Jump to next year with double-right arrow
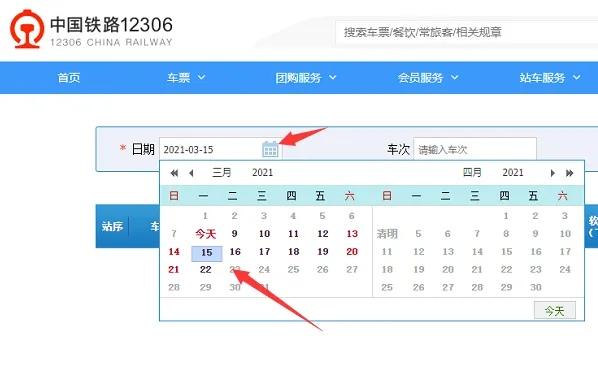 point(569,173)
